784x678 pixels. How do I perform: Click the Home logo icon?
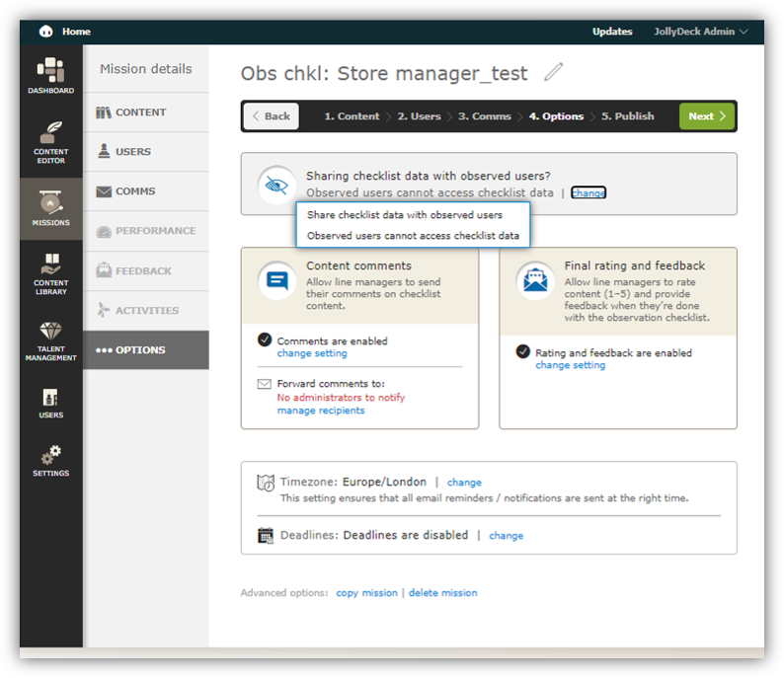tap(46, 32)
